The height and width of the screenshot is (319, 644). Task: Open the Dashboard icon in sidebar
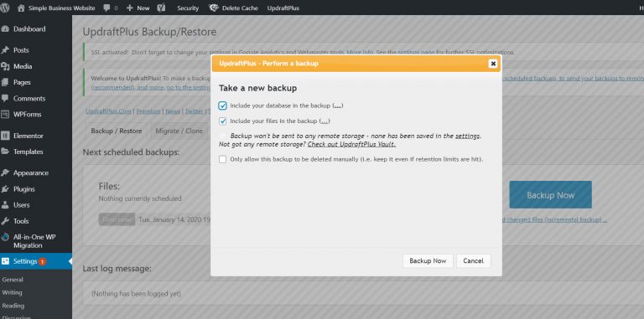point(5,28)
